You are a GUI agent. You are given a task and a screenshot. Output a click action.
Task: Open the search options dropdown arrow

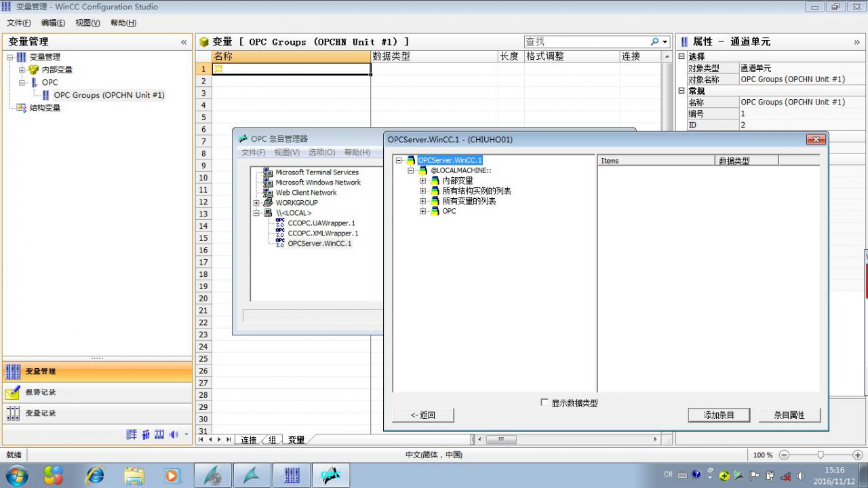tap(665, 42)
